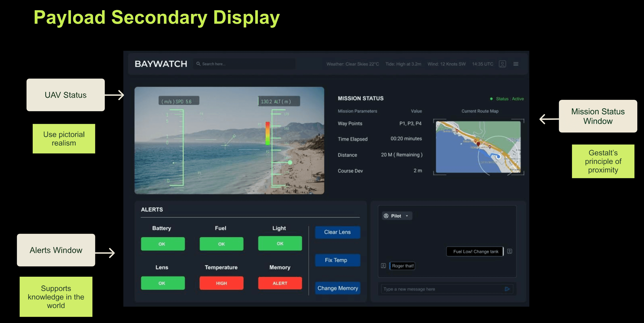Open the Current Route Map thumbnail
The width and height of the screenshot is (644, 323).
point(478,147)
